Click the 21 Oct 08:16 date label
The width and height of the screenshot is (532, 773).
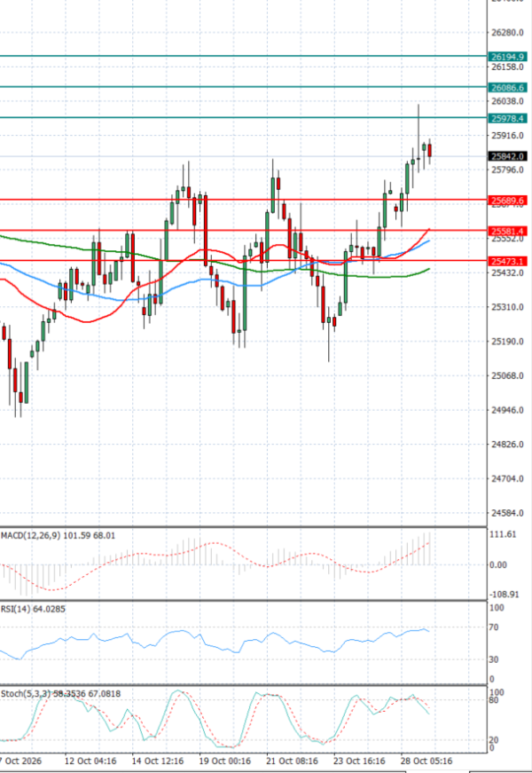pos(292,761)
